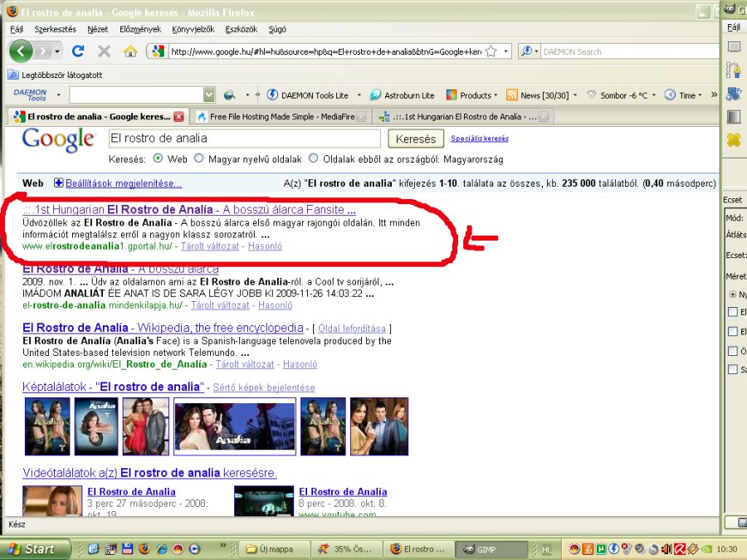Click the News RSS feed icon
The image size is (747, 560).
coord(511,95)
